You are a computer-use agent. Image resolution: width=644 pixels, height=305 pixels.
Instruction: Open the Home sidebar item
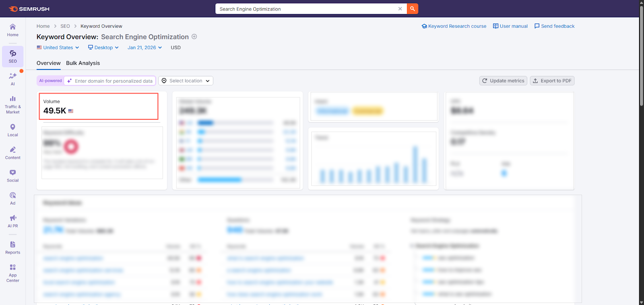point(13,30)
